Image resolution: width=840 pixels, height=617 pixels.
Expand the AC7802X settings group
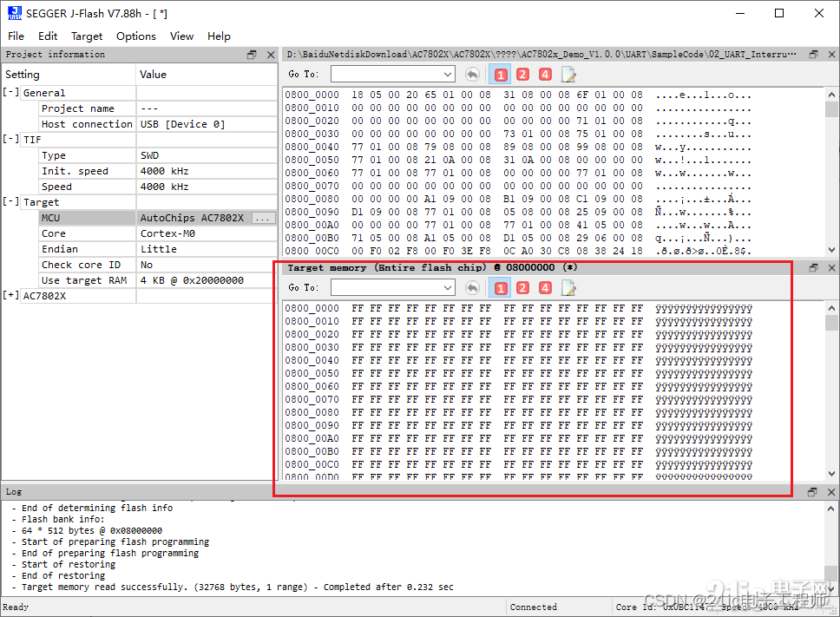coord(10,295)
